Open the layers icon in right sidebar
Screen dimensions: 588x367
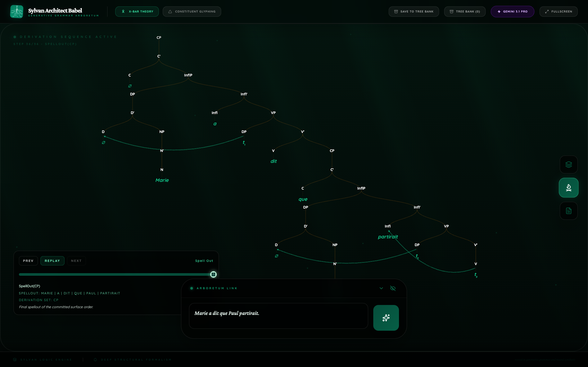pyautogui.click(x=568, y=165)
